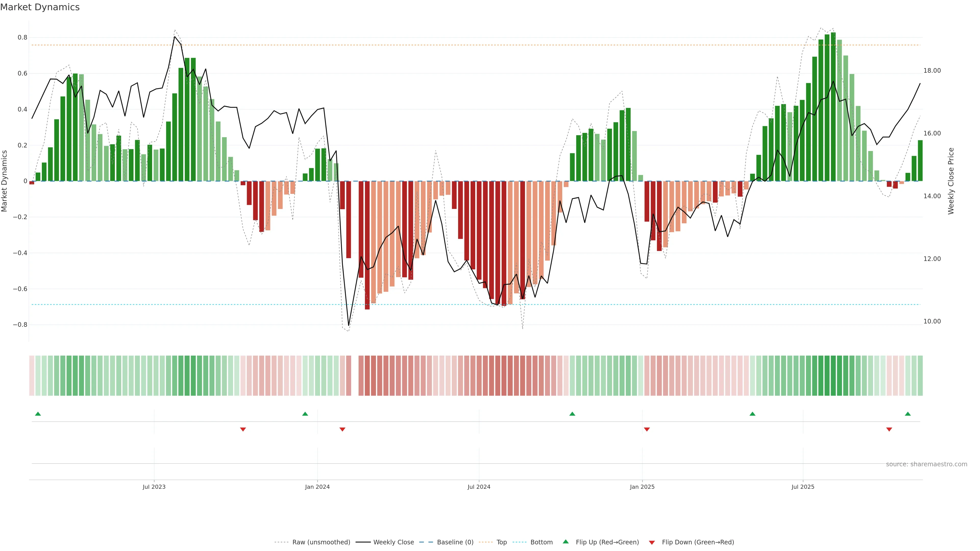The height and width of the screenshot is (551, 980).
Task: Click the source: sharemaestro.com text
Action: (x=926, y=464)
